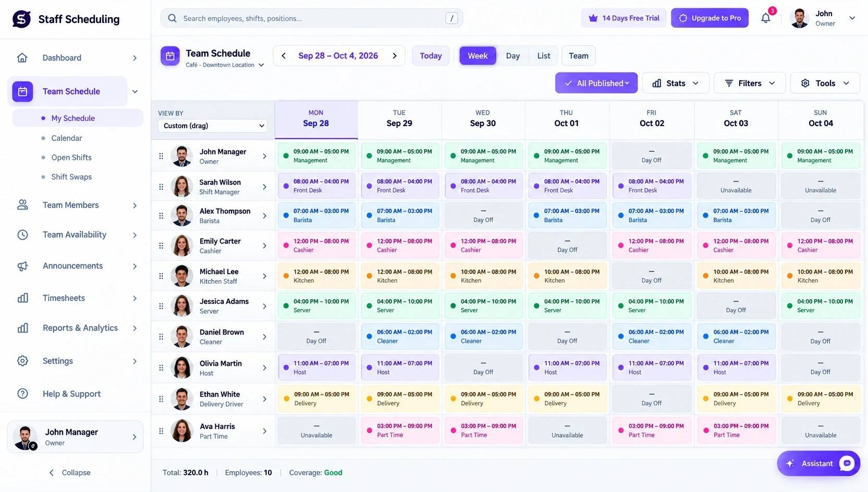Click the Dashboard home icon

pos(22,58)
